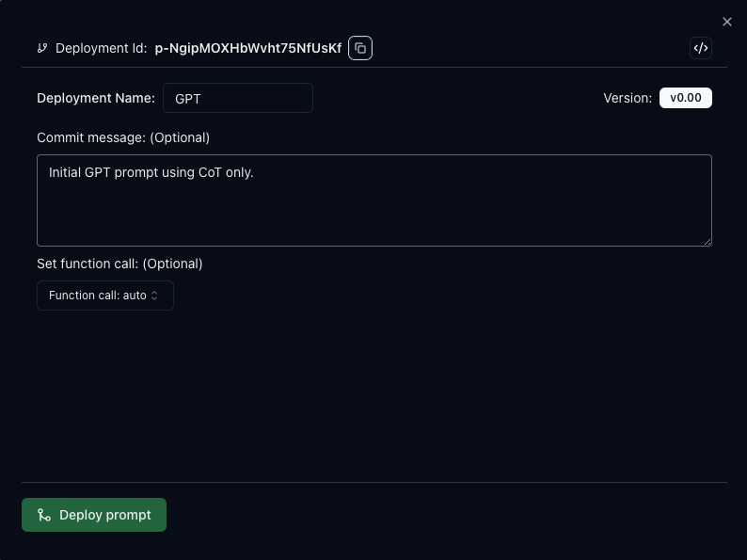The height and width of the screenshot is (560, 747).
Task: Click the Deploy prompt button
Action: click(94, 515)
